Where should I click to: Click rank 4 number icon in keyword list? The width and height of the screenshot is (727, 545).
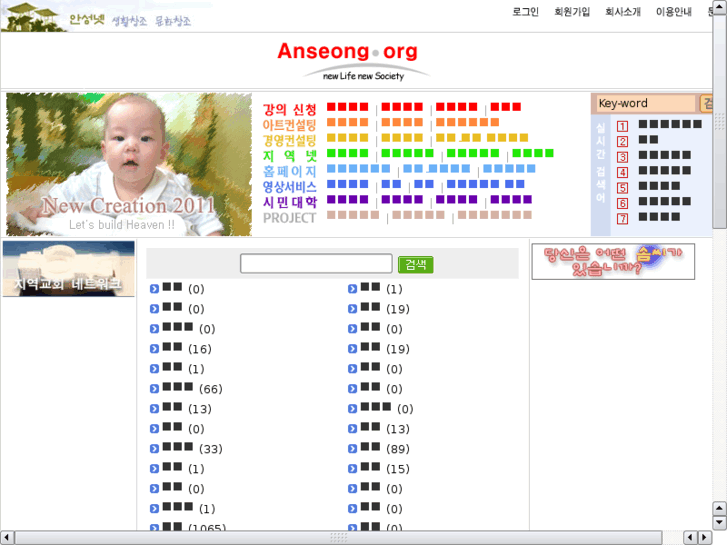pos(622,173)
